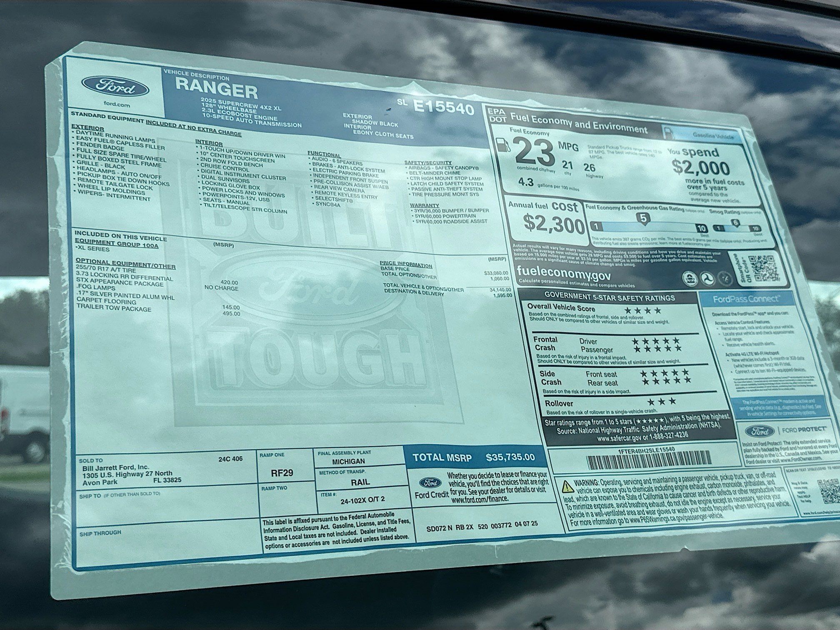
Task: Click the 5YR/60,000 POWERTRAIN warranty line
Action: tap(445, 216)
